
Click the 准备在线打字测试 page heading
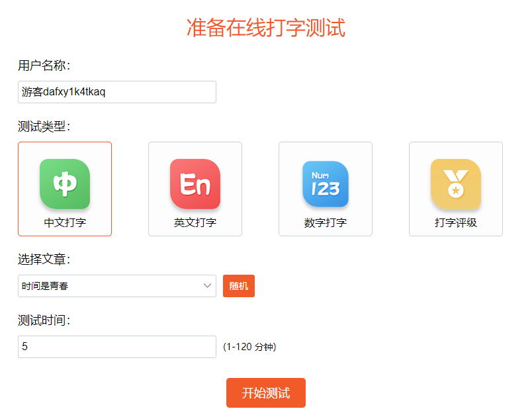[266, 28]
